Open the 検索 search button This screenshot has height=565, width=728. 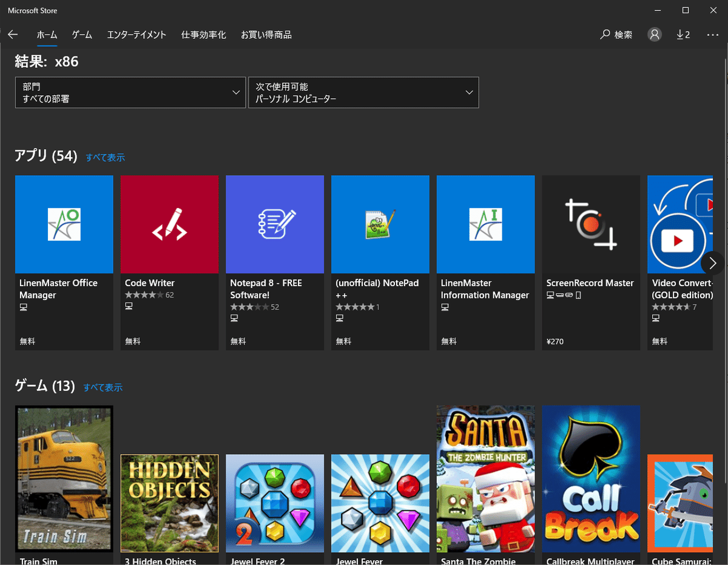click(616, 35)
